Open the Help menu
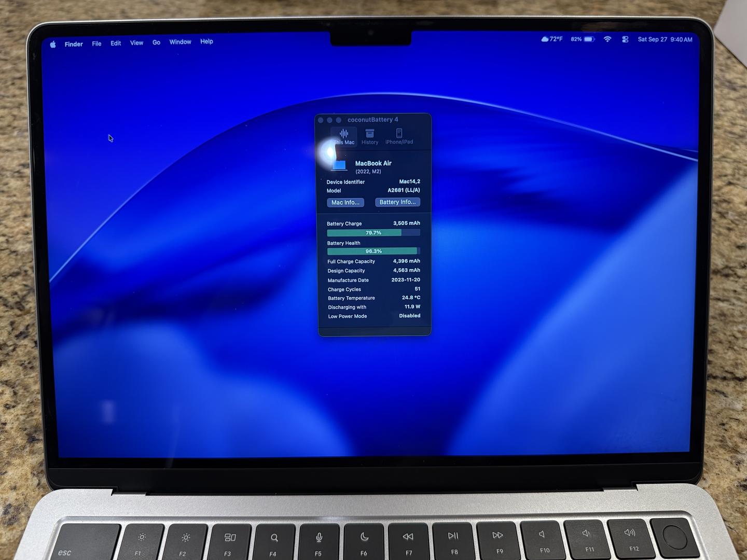This screenshot has height=560, width=747. coord(206,41)
